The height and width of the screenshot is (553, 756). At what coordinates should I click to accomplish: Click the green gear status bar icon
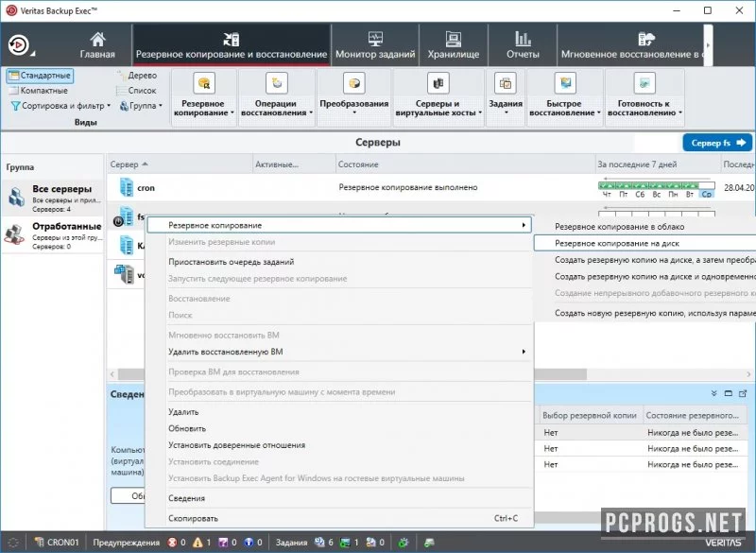coord(404,543)
